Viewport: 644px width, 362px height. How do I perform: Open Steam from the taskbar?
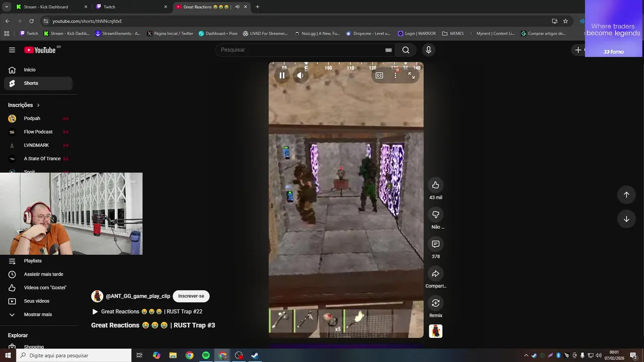pos(255,355)
